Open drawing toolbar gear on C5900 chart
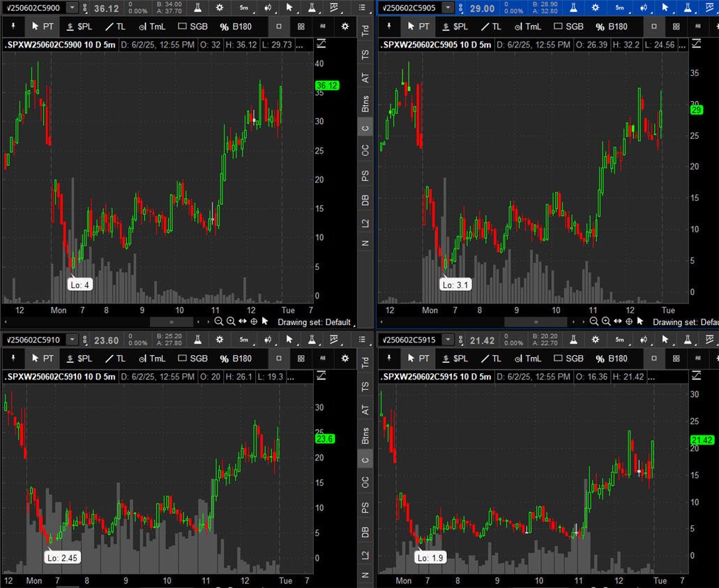719x588 pixels. (345, 27)
